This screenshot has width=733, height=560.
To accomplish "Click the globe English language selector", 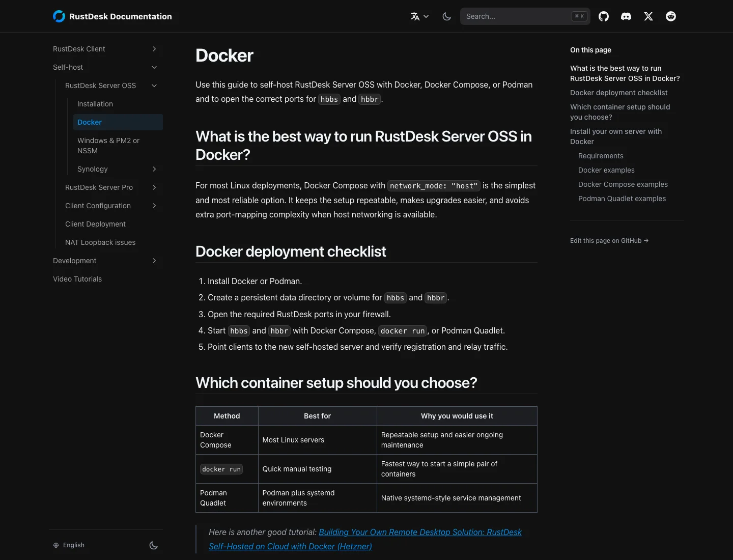I will 69,545.
